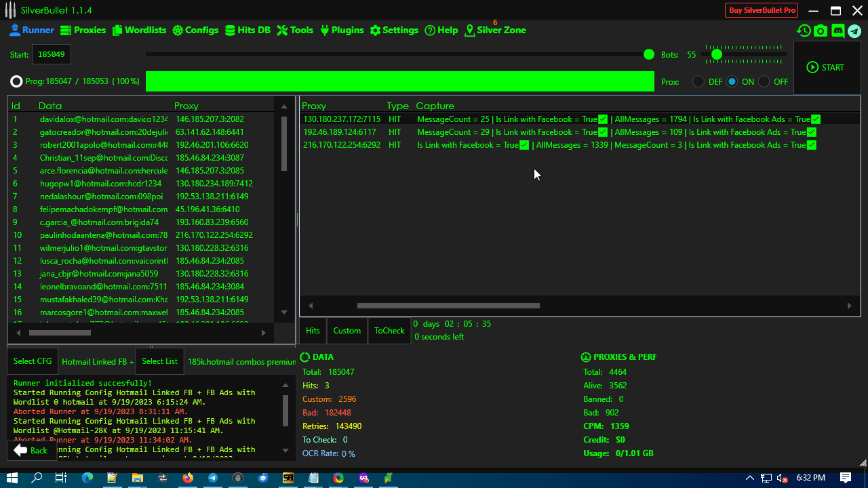Image resolution: width=868 pixels, height=488 pixels.
Task: Open the Settings section
Action: (x=394, y=30)
